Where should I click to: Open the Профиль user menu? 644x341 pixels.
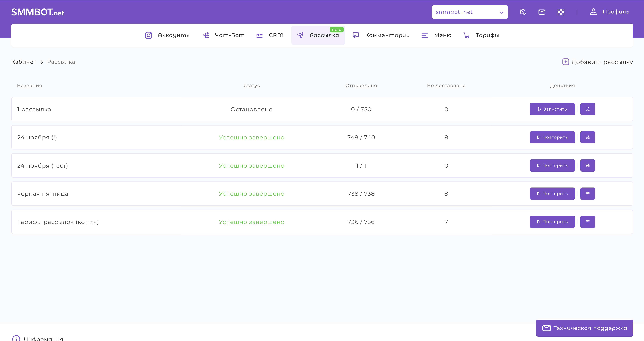(x=609, y=12)
